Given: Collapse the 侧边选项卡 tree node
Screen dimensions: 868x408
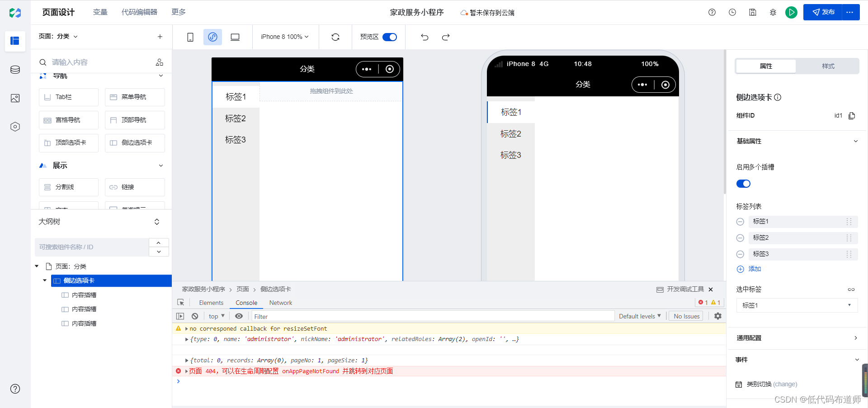Looking at the screenshot, I should 45,280.
